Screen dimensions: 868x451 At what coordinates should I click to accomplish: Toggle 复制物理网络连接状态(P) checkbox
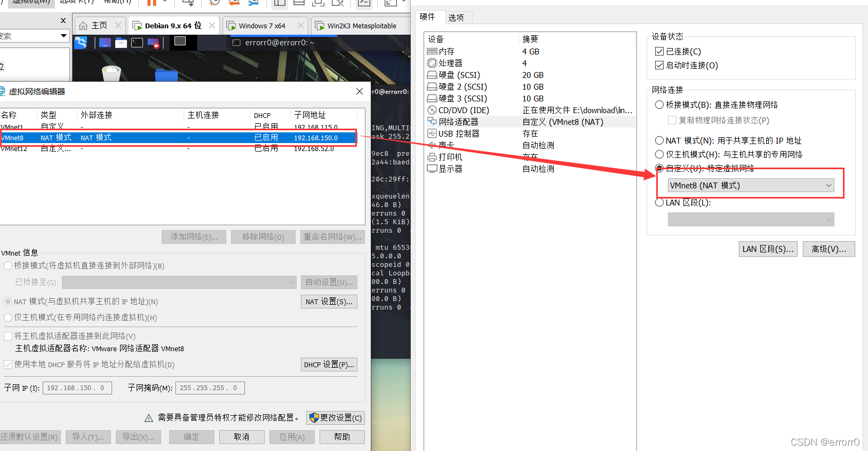672,120
